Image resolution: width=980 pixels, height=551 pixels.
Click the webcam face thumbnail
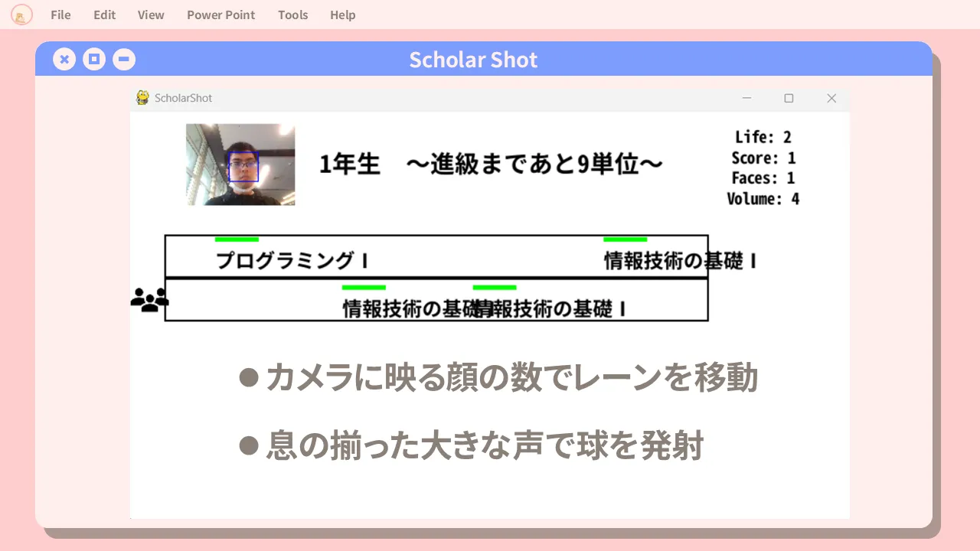(240, 165)
